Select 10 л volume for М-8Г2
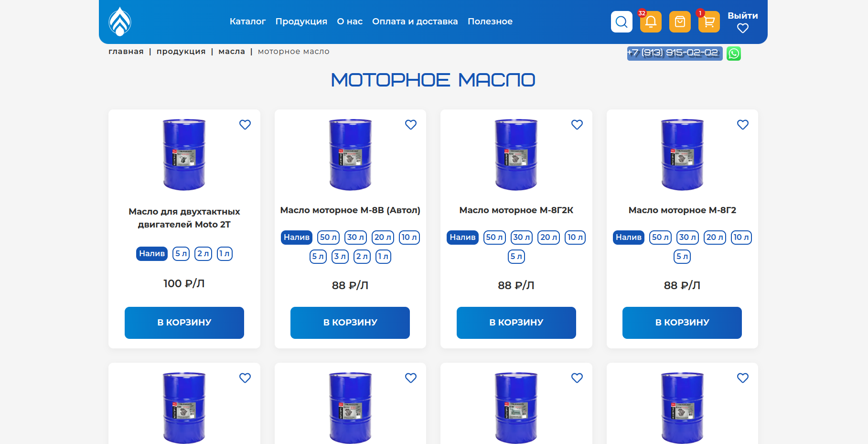Image resolution: width=868 pixels, height=444 pixels. tap(741, 238)
